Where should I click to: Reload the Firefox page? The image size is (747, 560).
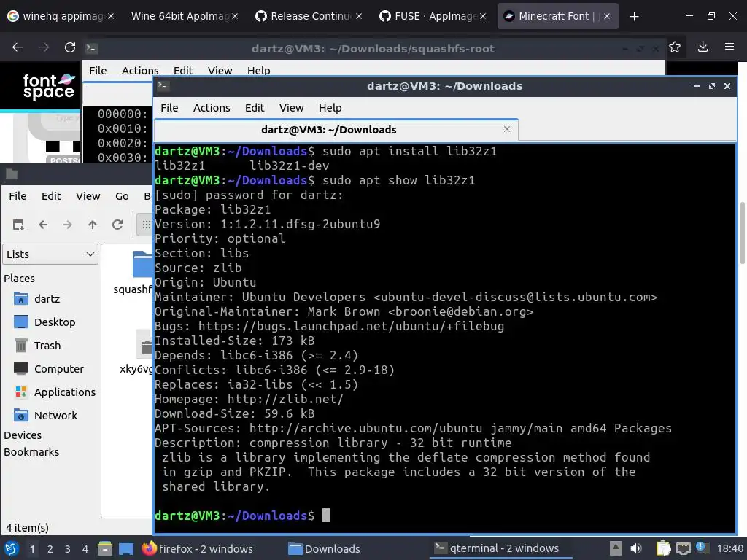point(70,47)
